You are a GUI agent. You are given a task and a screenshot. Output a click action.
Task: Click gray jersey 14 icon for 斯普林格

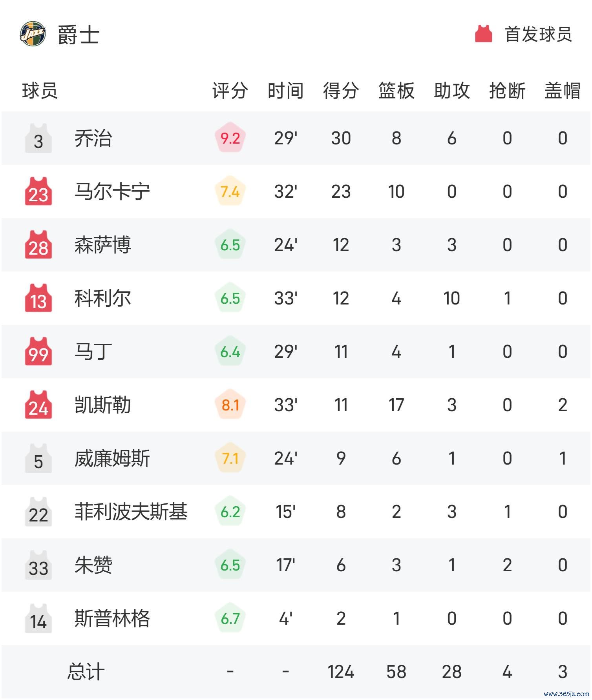coord(38,618)
